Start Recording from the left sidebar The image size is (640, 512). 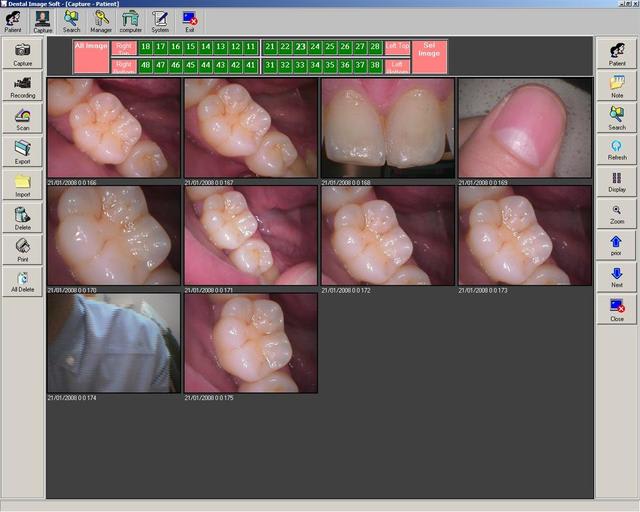coord(22,86)
